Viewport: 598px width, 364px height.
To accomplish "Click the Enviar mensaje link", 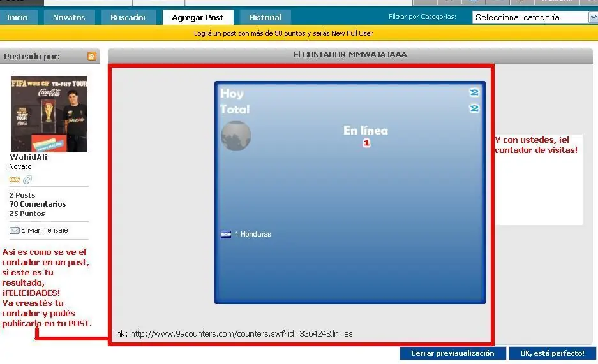I will (x=44, y=230).
